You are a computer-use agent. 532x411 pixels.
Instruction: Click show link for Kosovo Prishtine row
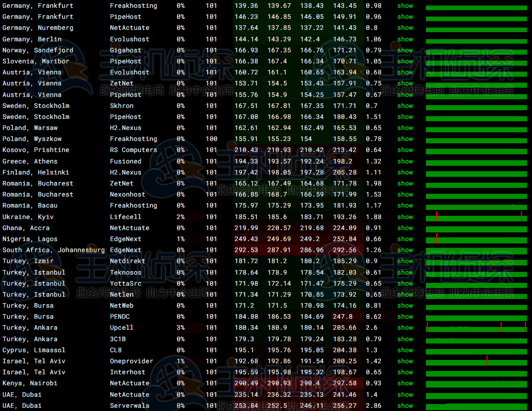coord(405,150)
